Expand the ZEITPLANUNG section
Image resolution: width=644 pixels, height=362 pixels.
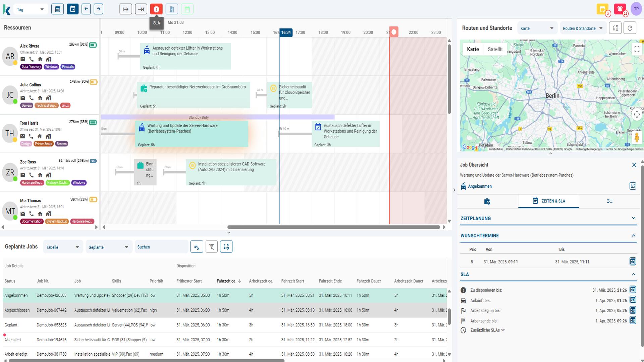pyautogui.click(x=548, y=218)
